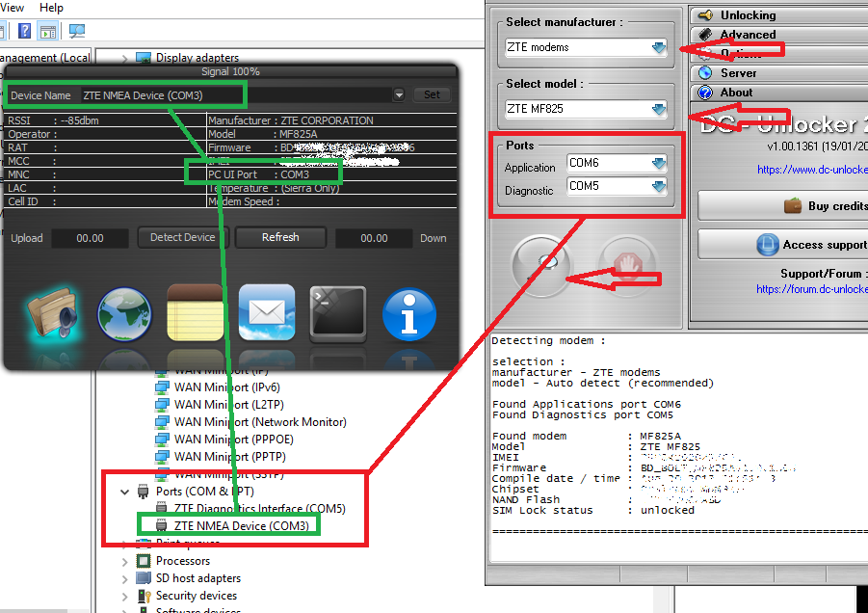This screenshot has height=613, width=868.
Task: Select WAN Miniport (L2TP) device
Action: point(228,404)
